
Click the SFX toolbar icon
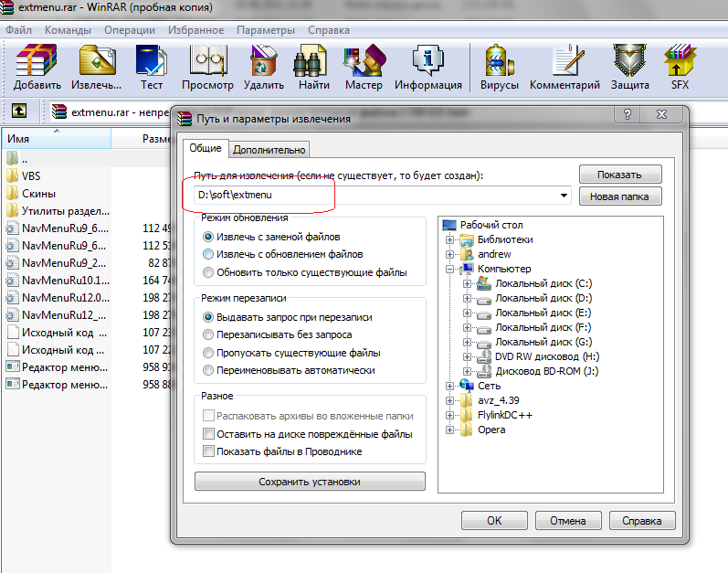pyautogui.click(x=680, y=67)
